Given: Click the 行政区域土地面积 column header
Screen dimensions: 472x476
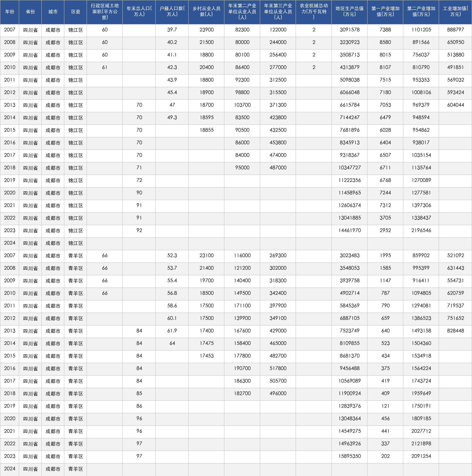Looking at the screenshot, I should click(x=105, y=12).
